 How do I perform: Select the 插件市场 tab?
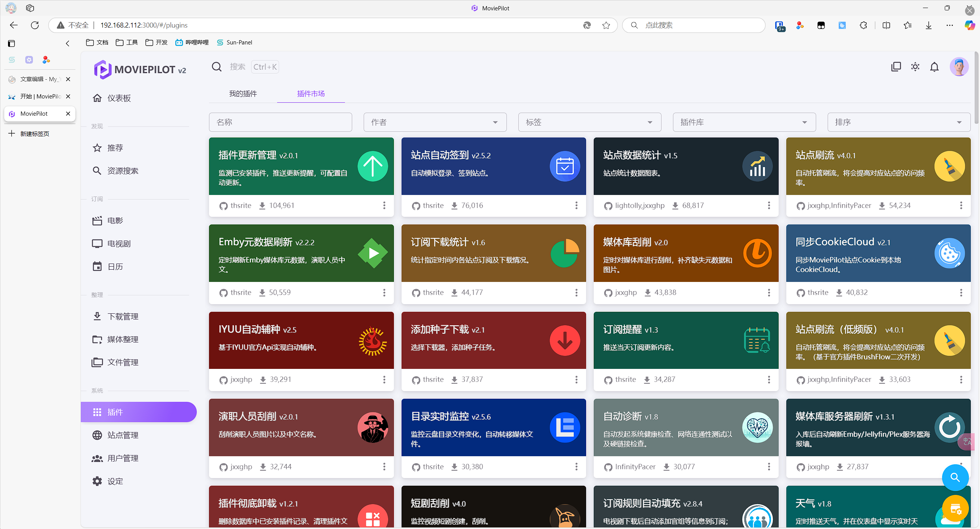(311, 94)
